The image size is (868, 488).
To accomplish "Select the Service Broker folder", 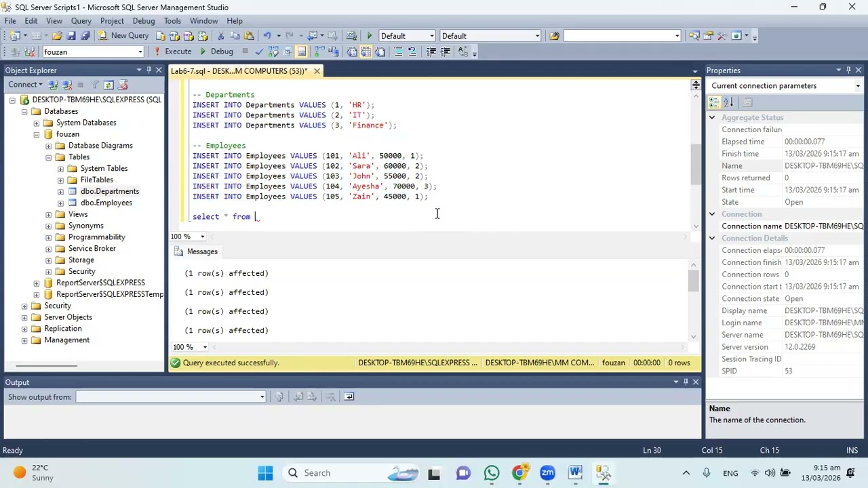I will [x=92, y=249].
